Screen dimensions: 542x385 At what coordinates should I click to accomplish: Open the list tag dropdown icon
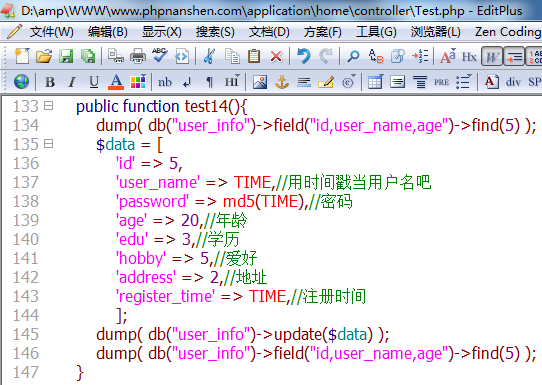464,82
